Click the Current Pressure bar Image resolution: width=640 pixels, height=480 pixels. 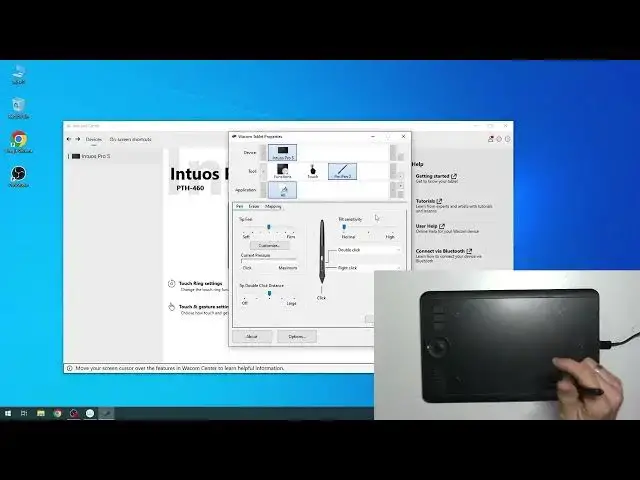pos(269,261)
